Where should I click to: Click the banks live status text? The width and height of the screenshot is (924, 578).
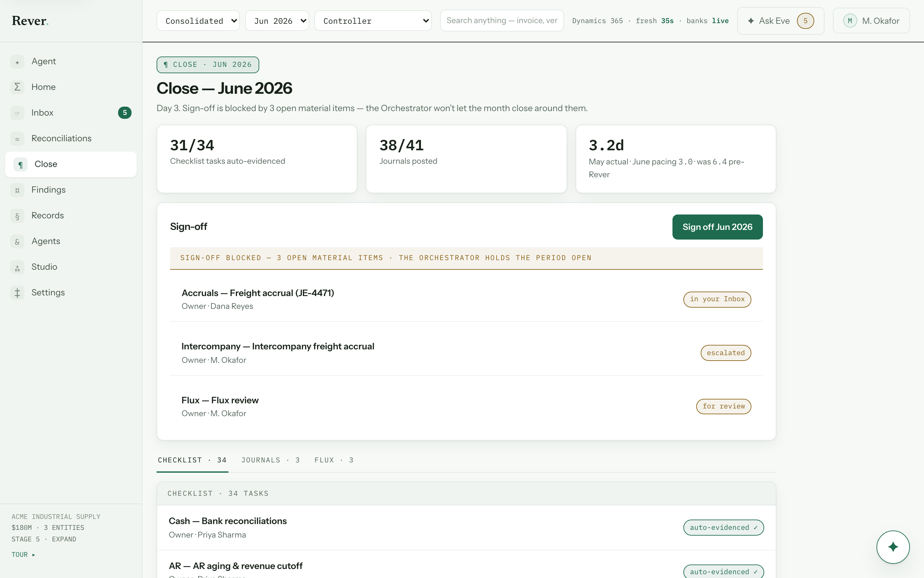[x=707, y=21]
